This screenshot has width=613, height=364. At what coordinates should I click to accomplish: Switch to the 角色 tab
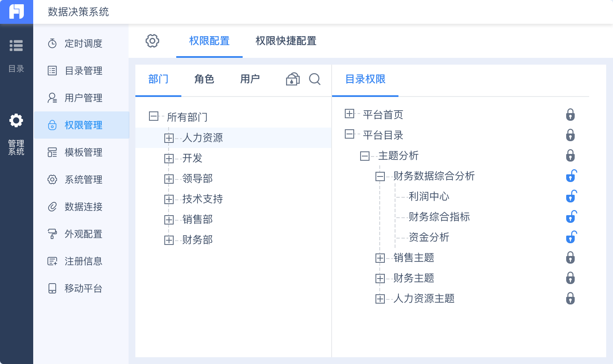click(x=204, y=80)
